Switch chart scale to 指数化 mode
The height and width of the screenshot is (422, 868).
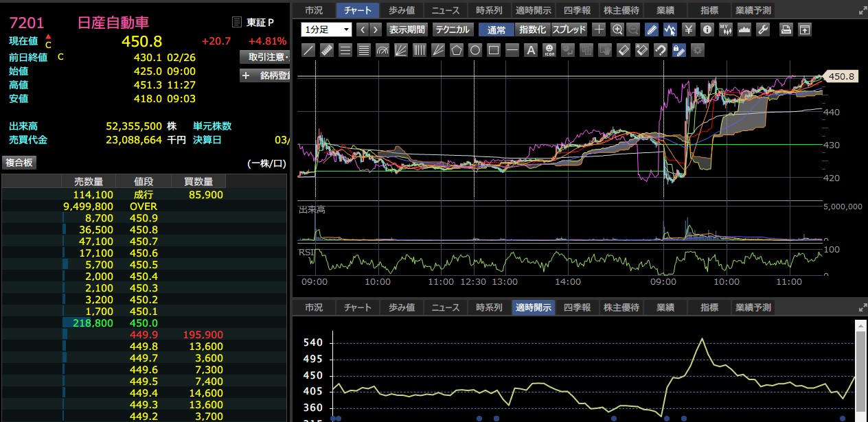tap(532, 30)
